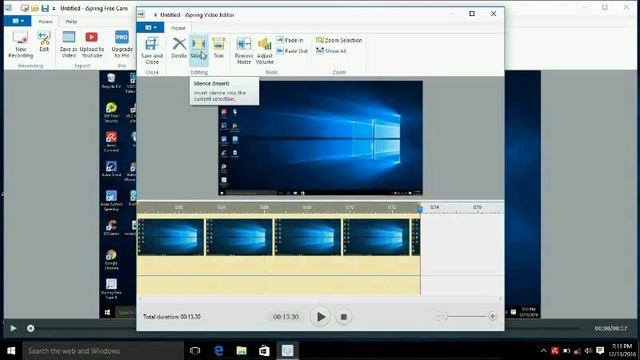The image size is (640, 360).
Task: Click New Recording in Free Cam window
Action: tap(20, 44)
